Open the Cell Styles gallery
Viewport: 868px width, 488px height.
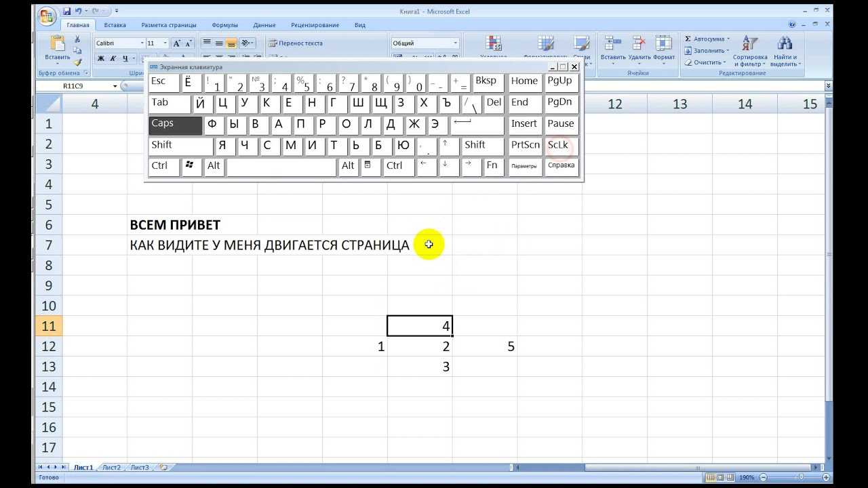(x=582, y=44)
